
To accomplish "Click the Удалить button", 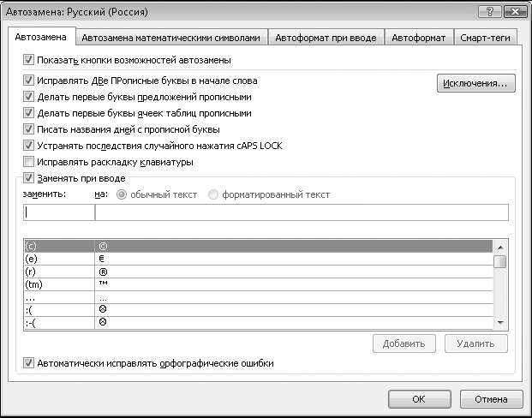I will point(476,343).
